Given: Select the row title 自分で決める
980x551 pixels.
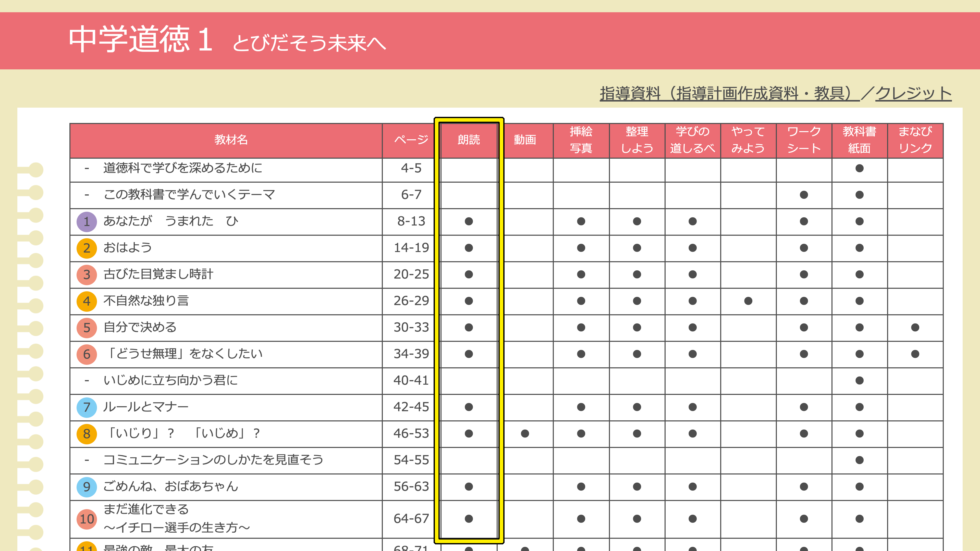Looking at the screenshot, I should click(x=140, y=327).
